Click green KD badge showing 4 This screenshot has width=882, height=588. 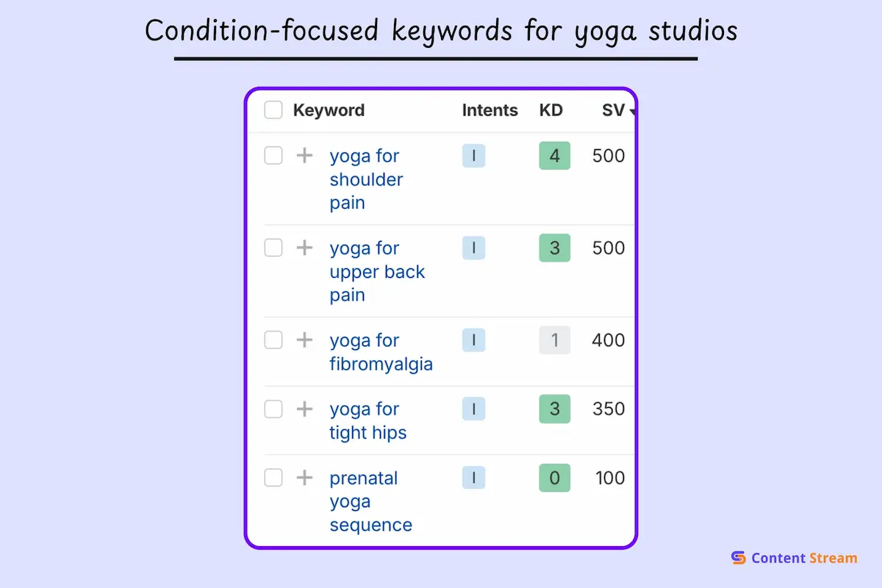pos(554,156)
